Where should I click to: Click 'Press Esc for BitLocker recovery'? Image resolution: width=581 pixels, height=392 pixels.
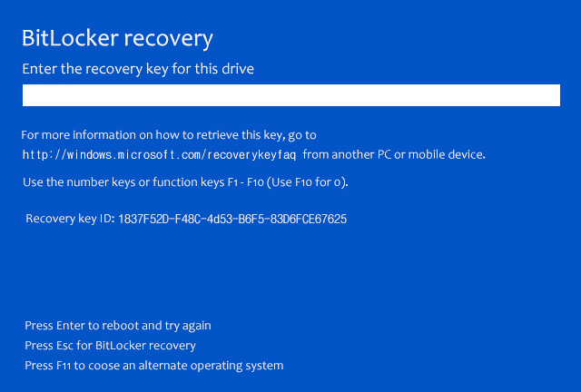[x=110, y=345]
